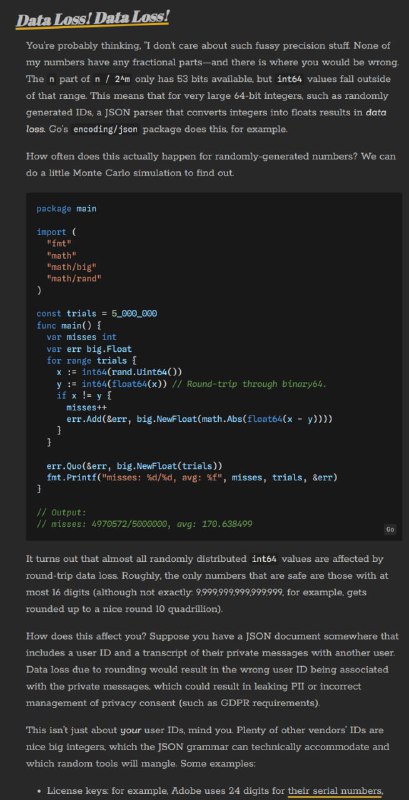Click the line starting "err.Add(&err"
The image size is (409, 800).
pos(199,419)
